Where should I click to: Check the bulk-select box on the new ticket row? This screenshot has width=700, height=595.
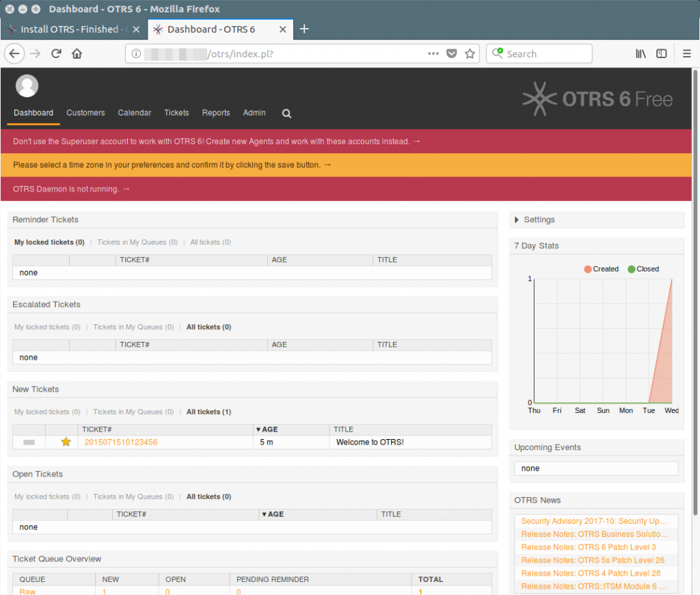pos(27,442)
